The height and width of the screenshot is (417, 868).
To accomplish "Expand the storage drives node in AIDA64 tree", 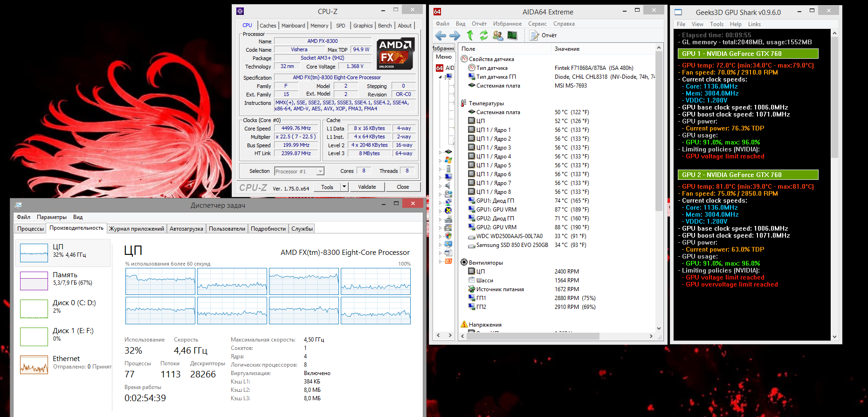I will click(440, 194).
